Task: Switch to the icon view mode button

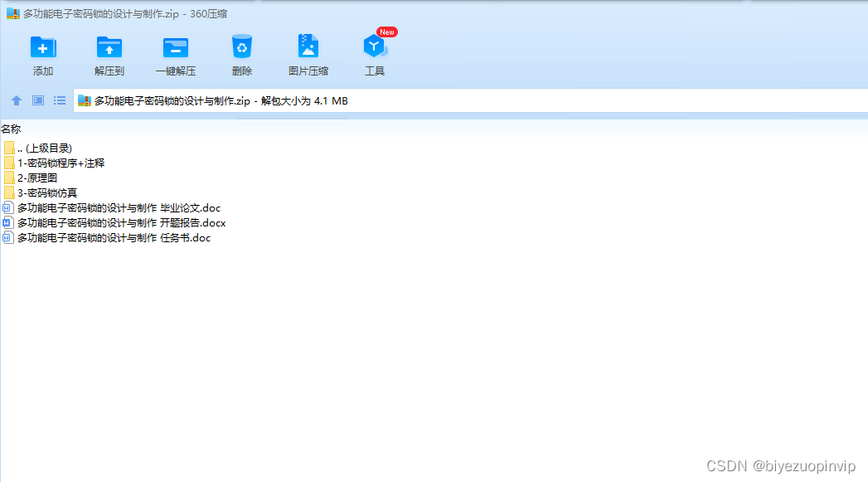Action: pyautogui.click(x=38, y=100)
